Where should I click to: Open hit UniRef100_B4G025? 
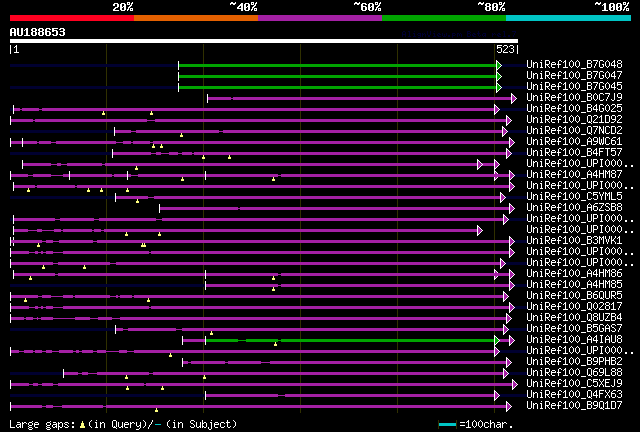coord(574,109)
